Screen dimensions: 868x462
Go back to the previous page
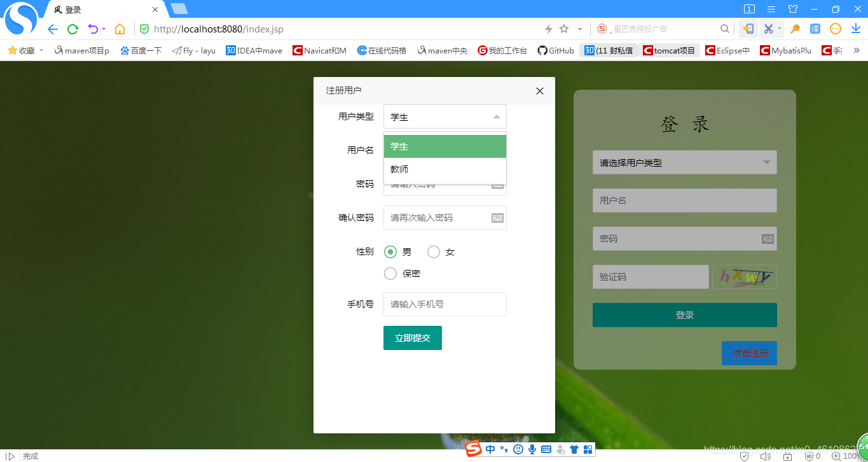click(53, 29)
